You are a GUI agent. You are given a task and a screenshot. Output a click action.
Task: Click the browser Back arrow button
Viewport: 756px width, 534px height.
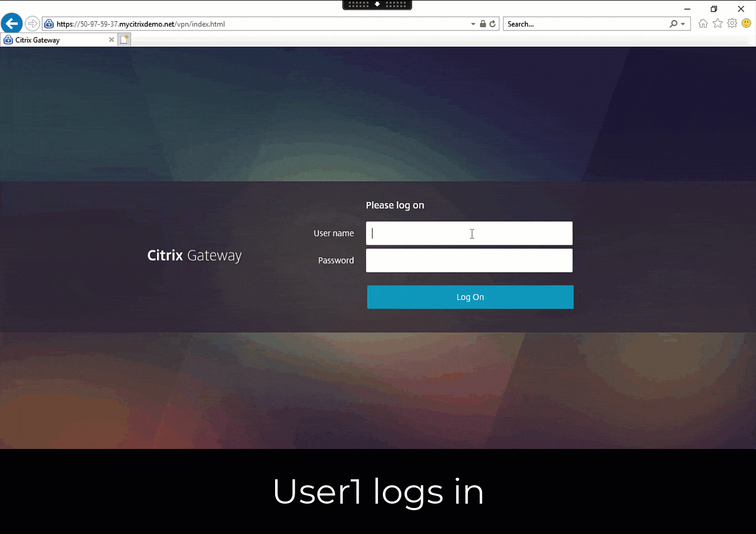coord(11,24)
